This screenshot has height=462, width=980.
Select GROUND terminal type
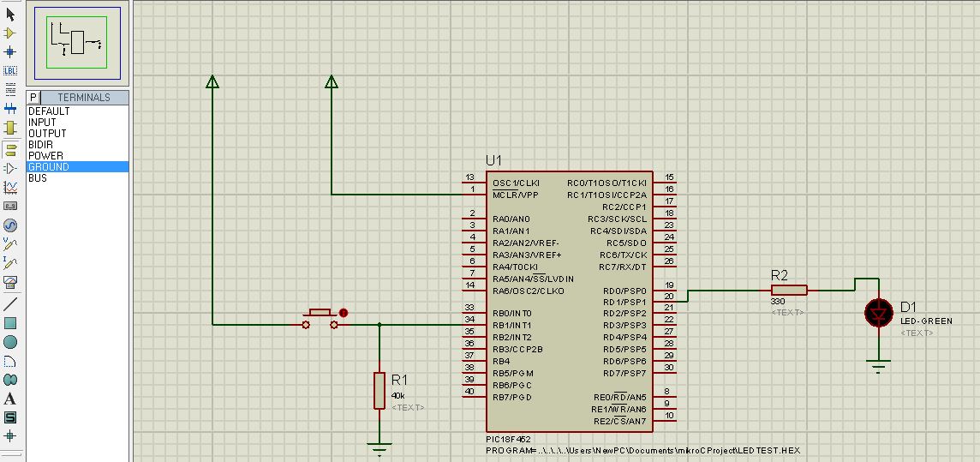point(77,167)
